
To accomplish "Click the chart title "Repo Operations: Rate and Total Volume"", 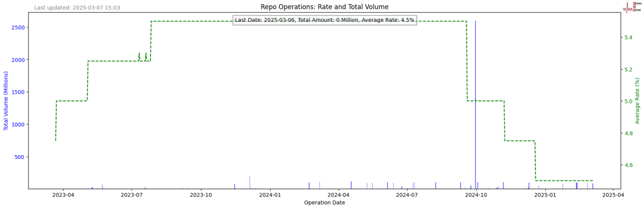I will pos(324,7).
